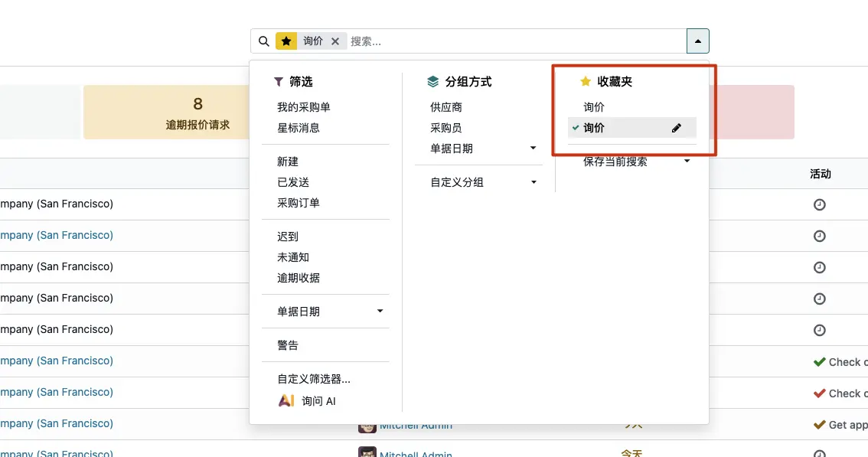Collapse the search panel with the arrow button
Image resolution: width=868 pixels, height=457 pixels.
(697, 40)
